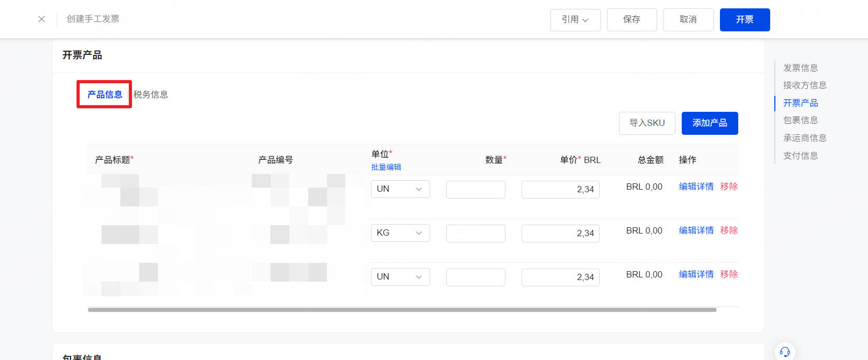
Task: Open the UN unit dropdown in first row
Action: (x=400, y=189)
